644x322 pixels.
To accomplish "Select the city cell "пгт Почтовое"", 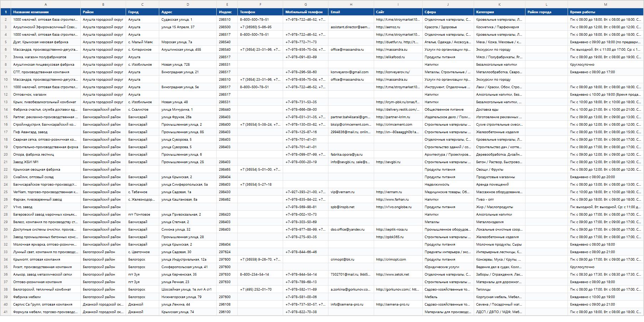I will [x=142, y=215].
